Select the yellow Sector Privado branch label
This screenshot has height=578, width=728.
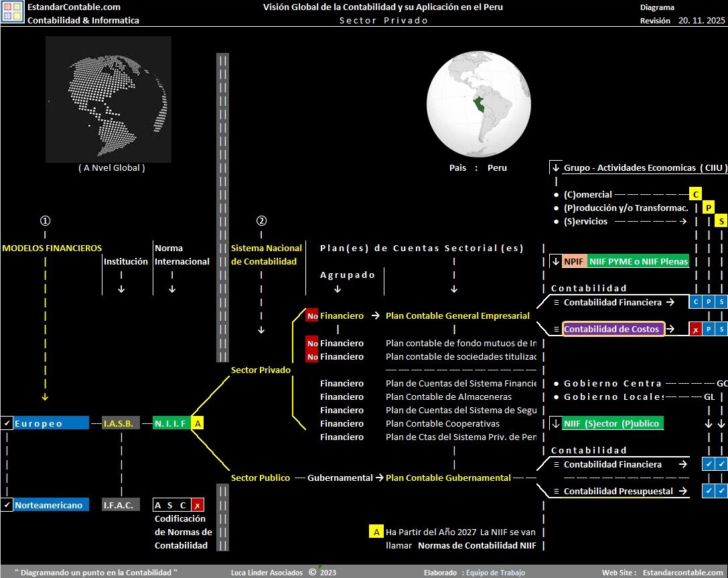point(261,370)
